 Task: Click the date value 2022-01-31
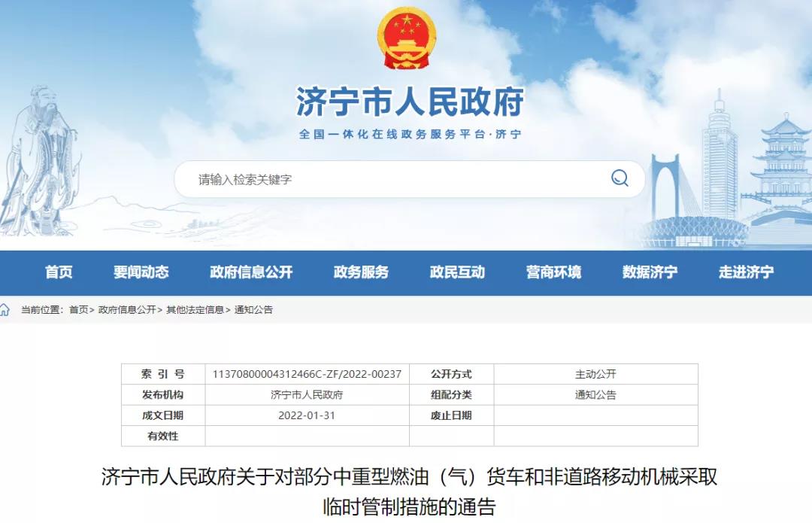point(307,415)
